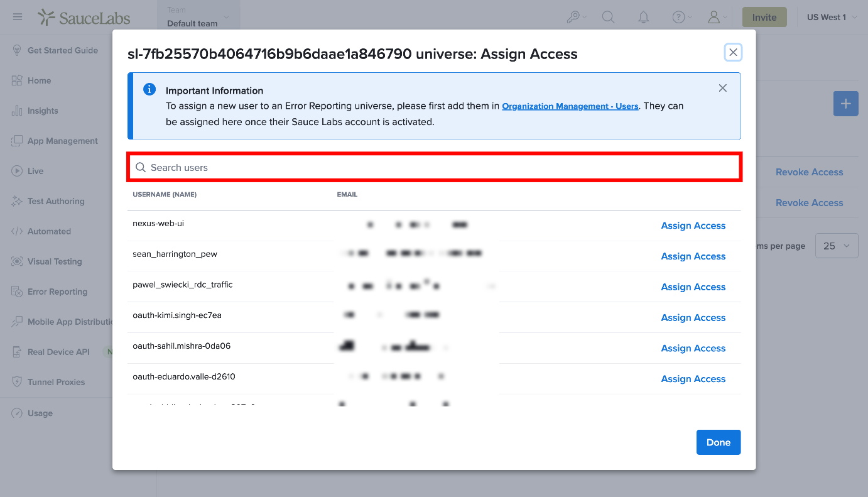This screenshot has height=497, width=868.
Task: Focus the Search users field
Action: coord(435,167)
